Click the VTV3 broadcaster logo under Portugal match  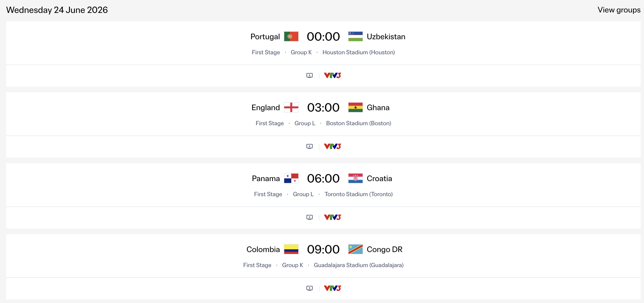point(332,75)
